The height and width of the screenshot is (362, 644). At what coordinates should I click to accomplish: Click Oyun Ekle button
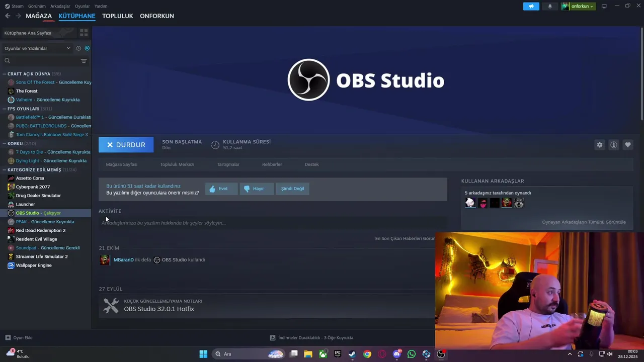point(19,338)
